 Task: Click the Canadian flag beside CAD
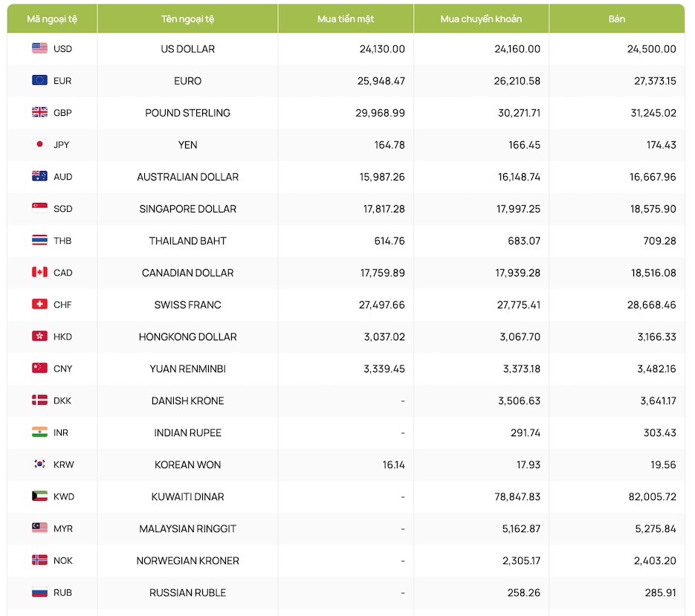tap(39, 272)
